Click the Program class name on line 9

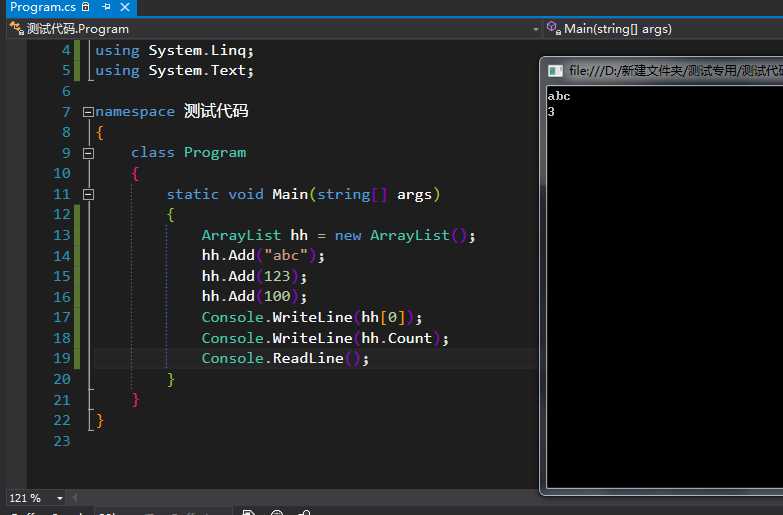(x=215, y=153)
